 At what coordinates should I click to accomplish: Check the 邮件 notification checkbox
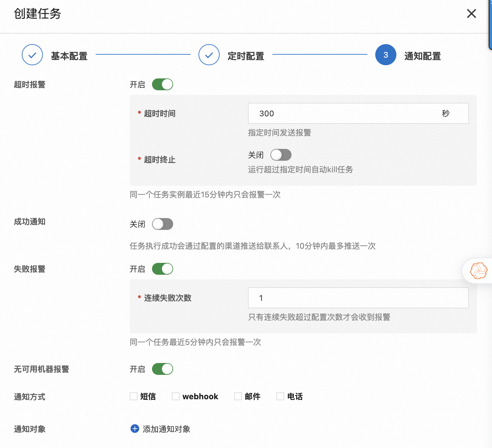[238, 396]
